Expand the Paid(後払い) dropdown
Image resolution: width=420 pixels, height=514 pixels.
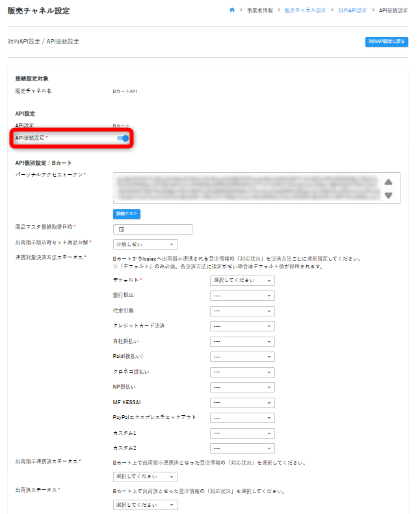(243, 357)
